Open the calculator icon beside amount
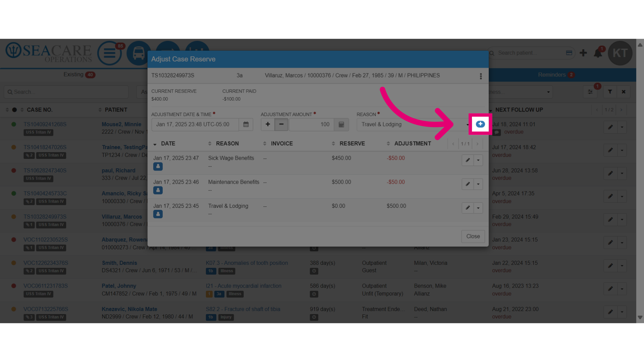 coord(341,124)
